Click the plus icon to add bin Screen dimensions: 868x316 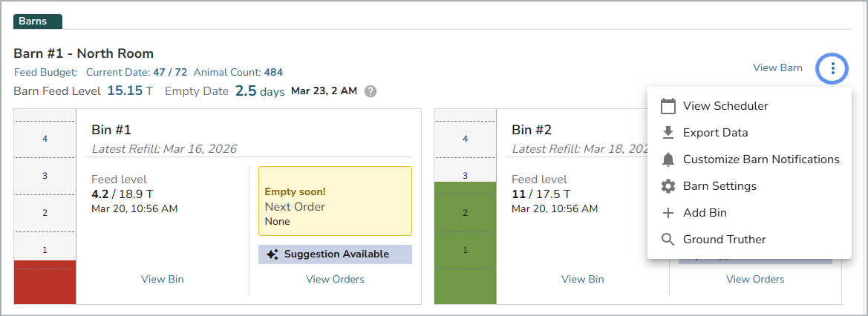coord(668,213)
